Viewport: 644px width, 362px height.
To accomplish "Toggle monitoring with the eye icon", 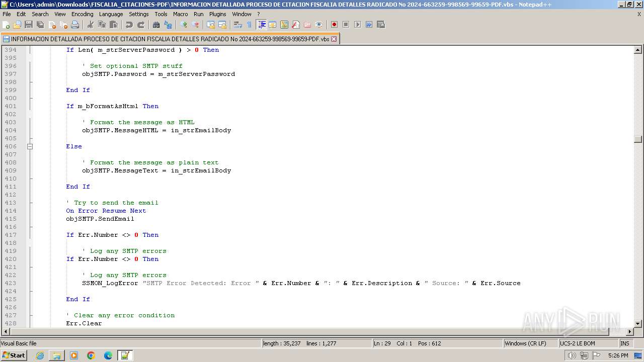I will pyautogui.click(x=319, y=25).
